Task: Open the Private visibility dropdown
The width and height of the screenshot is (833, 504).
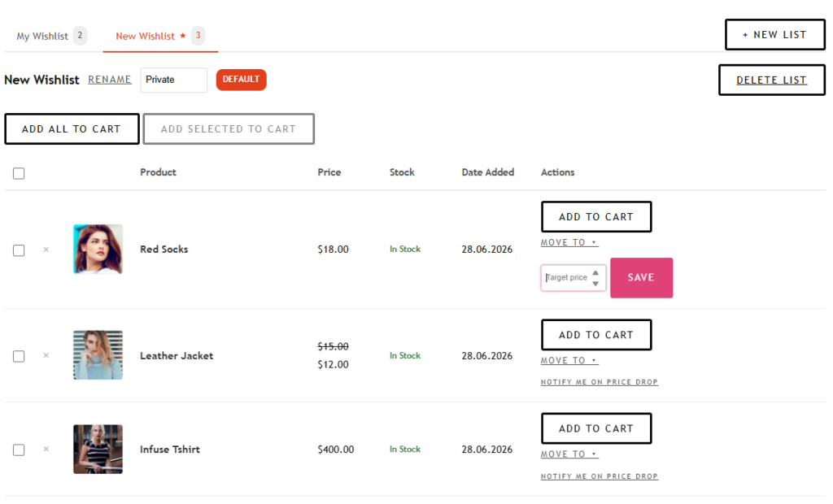Action: (x=174, y=80)
